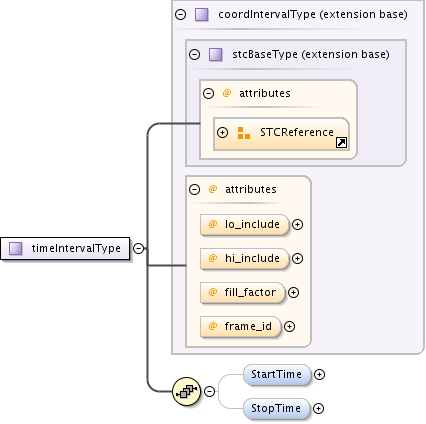426x424 pixels.
Task: Expand the hi_include attribute details
Action: point(297,258)
